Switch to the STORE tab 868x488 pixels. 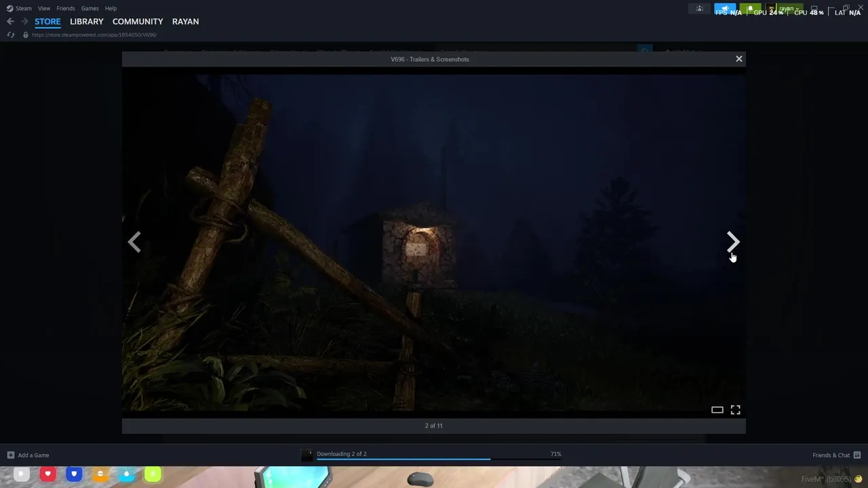click(x=47, y=22)
